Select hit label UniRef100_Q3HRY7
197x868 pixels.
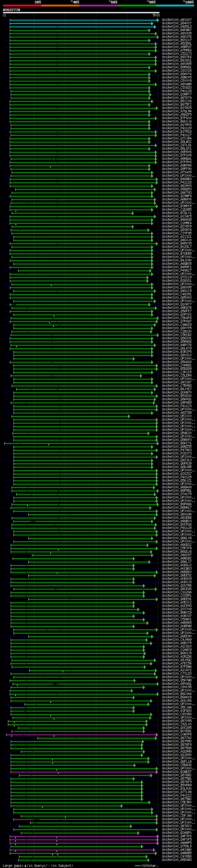[x=177, y=94]
